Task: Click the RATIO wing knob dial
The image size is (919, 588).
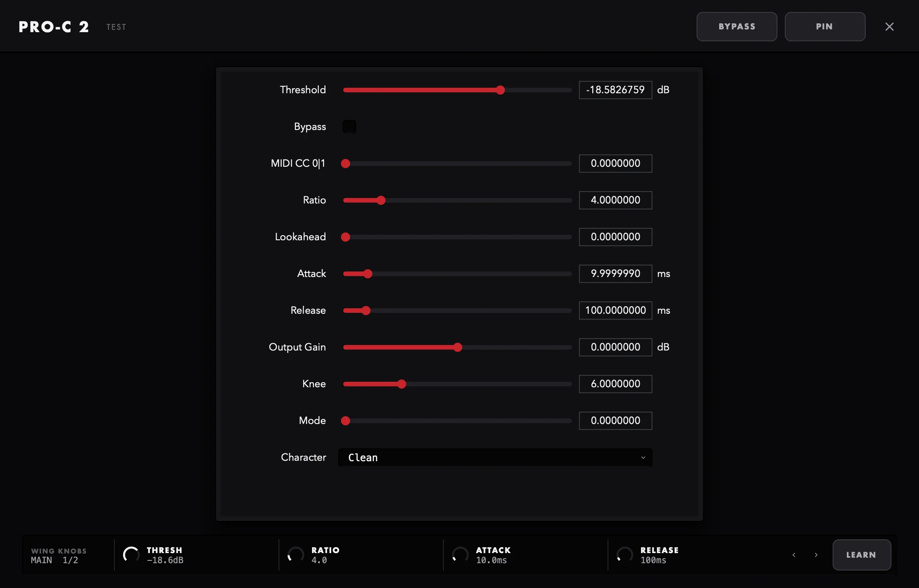Action: (x=296, y=555)
